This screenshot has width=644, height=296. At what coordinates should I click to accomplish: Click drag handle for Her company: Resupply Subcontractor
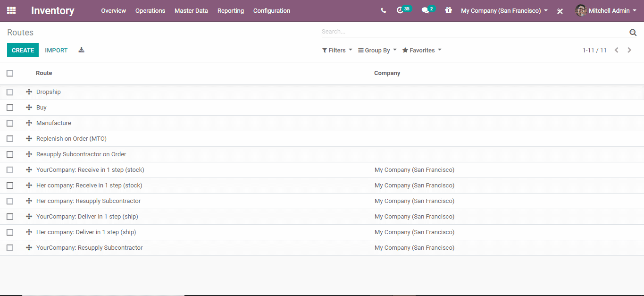tap(29, 201)
